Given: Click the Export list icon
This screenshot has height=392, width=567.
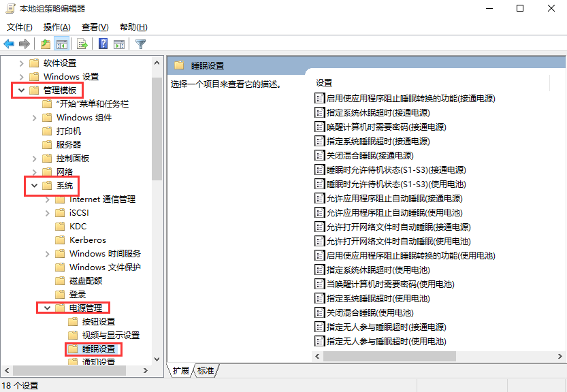Looking at the screenshot, I should 80,43.
